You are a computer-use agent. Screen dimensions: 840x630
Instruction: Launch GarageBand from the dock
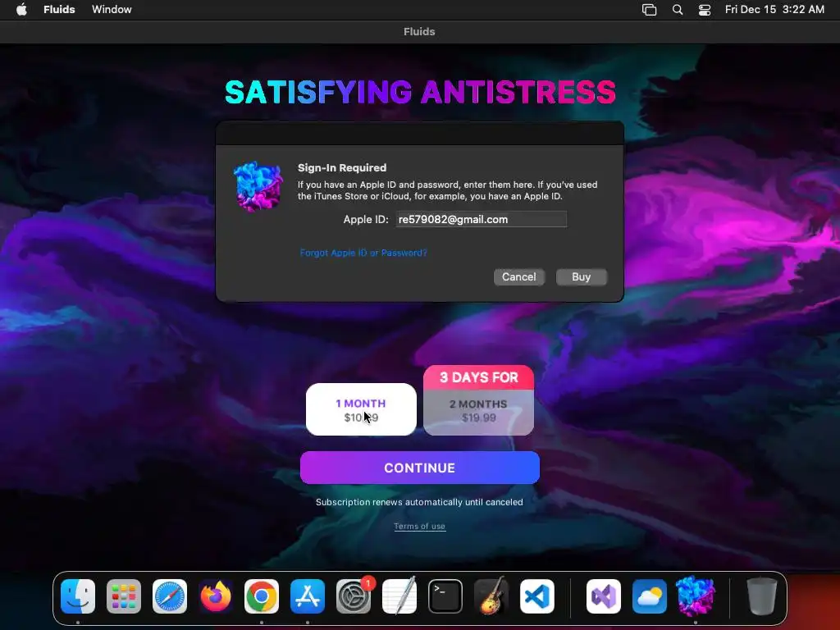(491, 596)
